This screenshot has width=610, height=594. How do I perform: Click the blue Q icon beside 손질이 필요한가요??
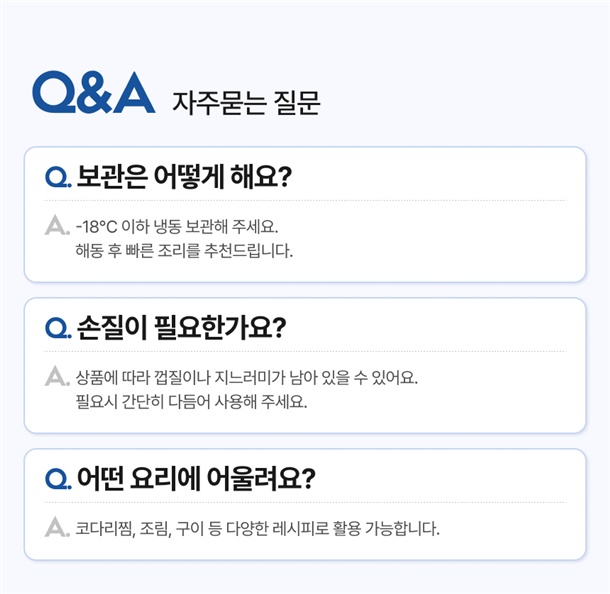(58, 328)
